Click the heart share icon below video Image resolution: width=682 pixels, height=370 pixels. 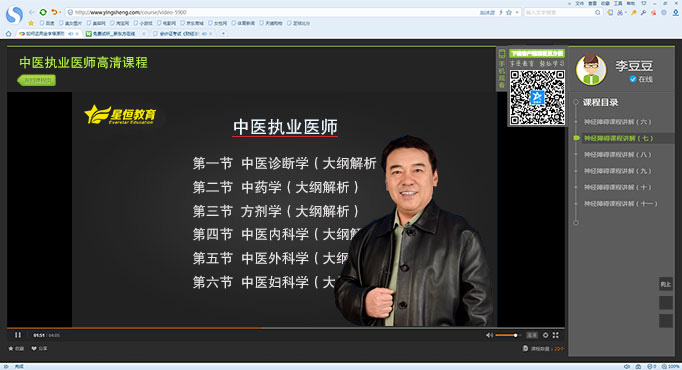34,348
